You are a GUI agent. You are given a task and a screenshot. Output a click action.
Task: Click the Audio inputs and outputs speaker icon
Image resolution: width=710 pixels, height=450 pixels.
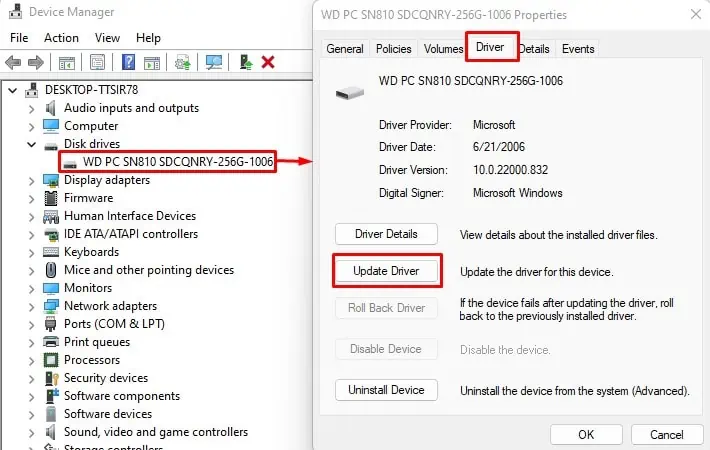51,108
